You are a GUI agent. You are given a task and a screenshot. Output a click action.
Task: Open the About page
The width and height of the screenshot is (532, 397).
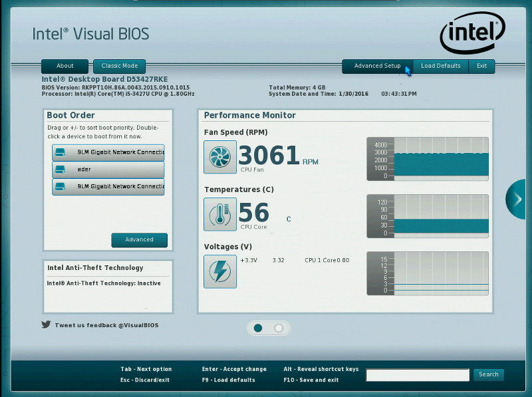pyautogui.click(x=65, y=66)
